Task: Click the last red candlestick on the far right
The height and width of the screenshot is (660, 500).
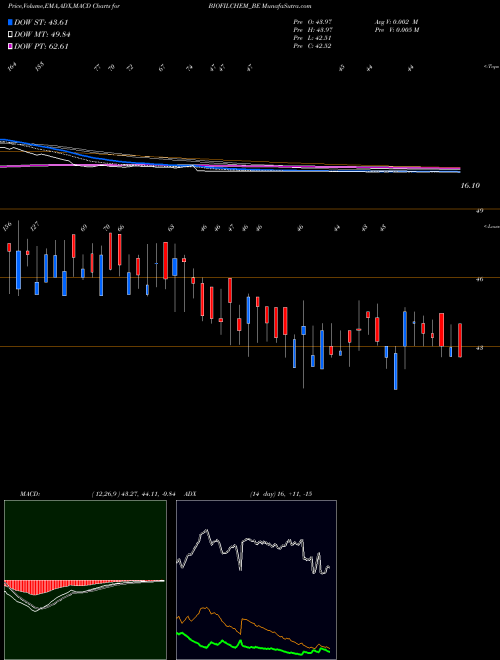Action: (x=460, y=340)
